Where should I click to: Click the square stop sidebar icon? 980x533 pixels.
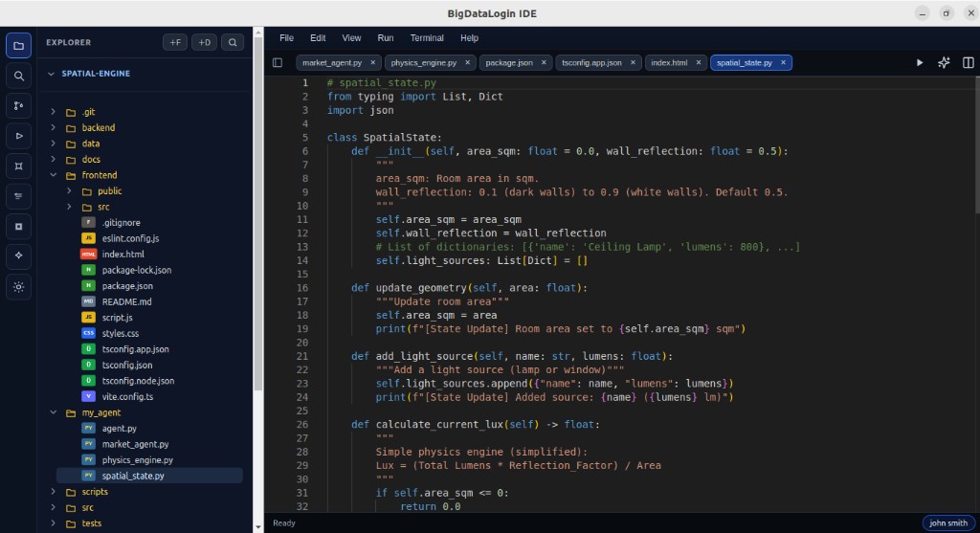(19, 226)
